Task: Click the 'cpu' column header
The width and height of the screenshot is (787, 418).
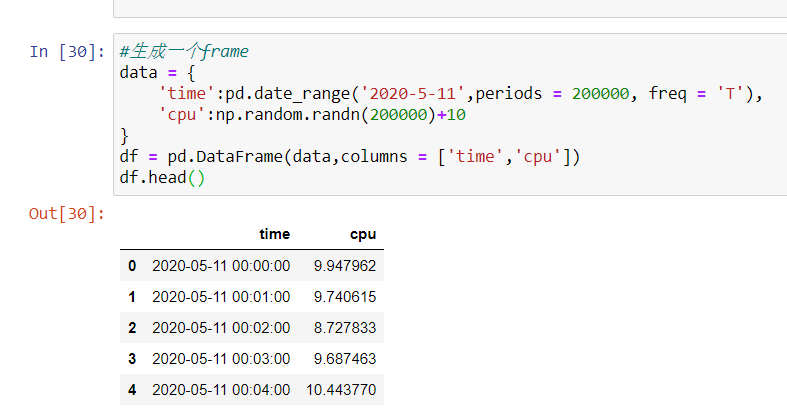Action: pyautogui.click(x=363, y=234)
